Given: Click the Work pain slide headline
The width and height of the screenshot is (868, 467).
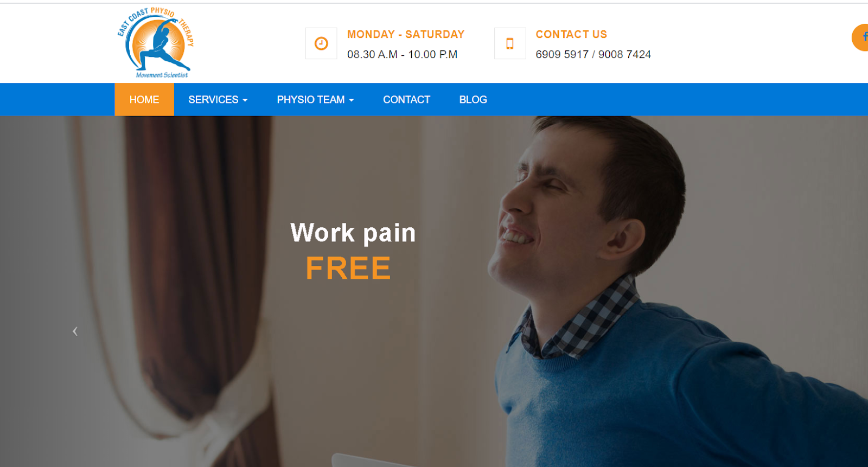Looking at the screenshot, I should tap(353, 233).
